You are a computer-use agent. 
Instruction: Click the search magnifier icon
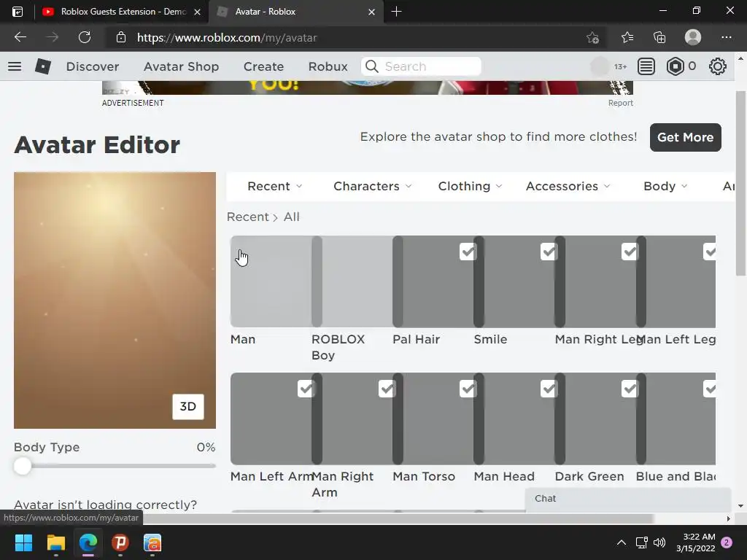click(372, 66)
